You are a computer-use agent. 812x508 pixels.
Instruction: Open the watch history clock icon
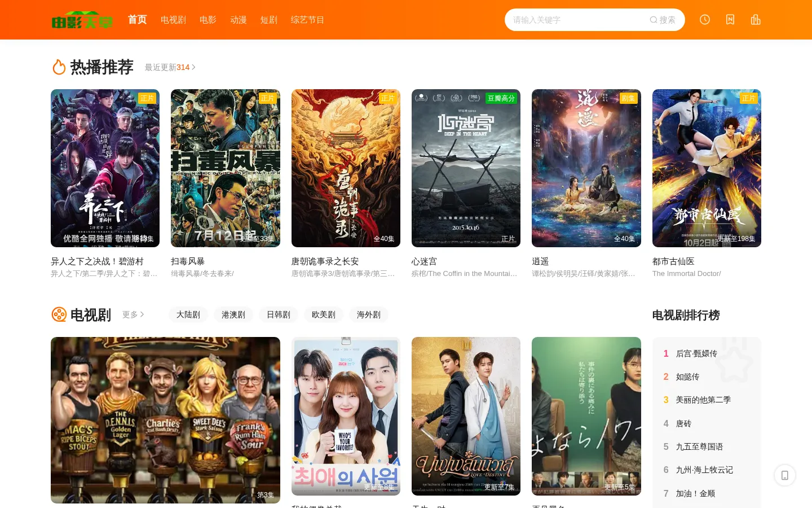[705, 20]
